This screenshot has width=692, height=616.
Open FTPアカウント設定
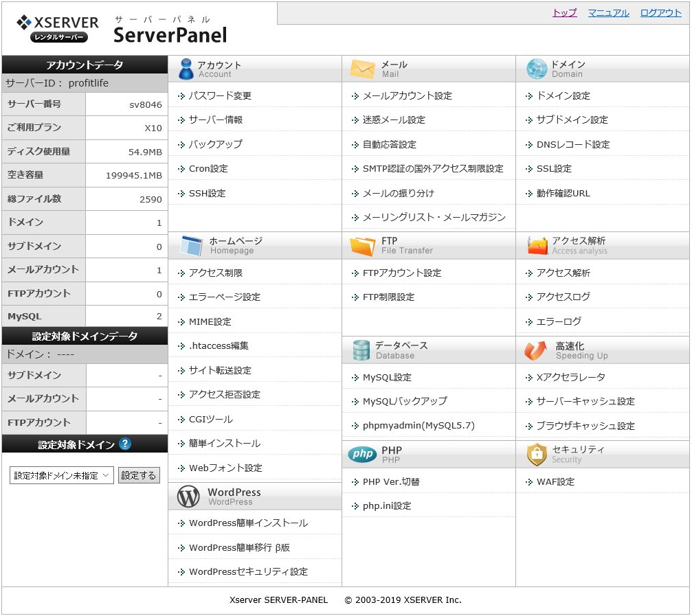402,273
